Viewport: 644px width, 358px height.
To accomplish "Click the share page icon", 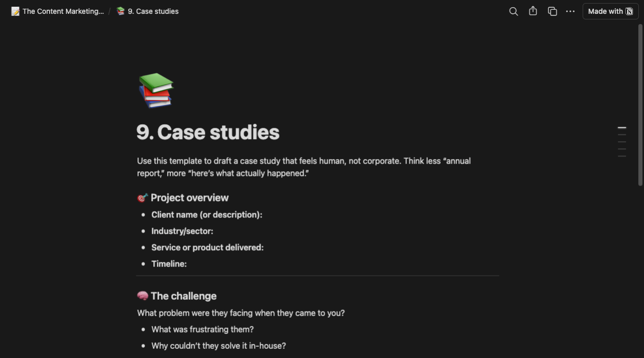I will coord(533,11).
